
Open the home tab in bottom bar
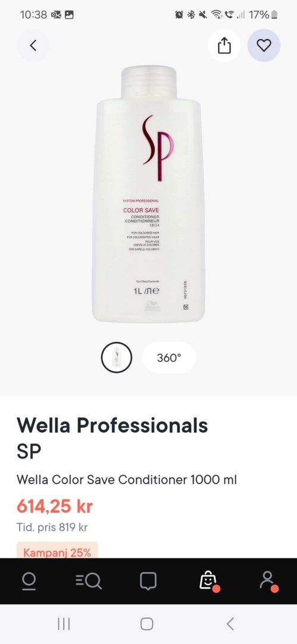(29, 581)
